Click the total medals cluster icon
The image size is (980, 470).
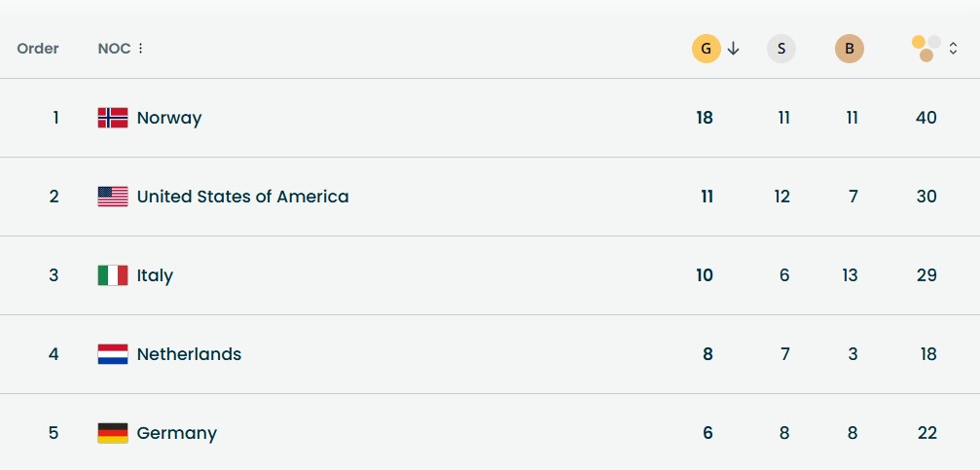click(x=926, y=49)
